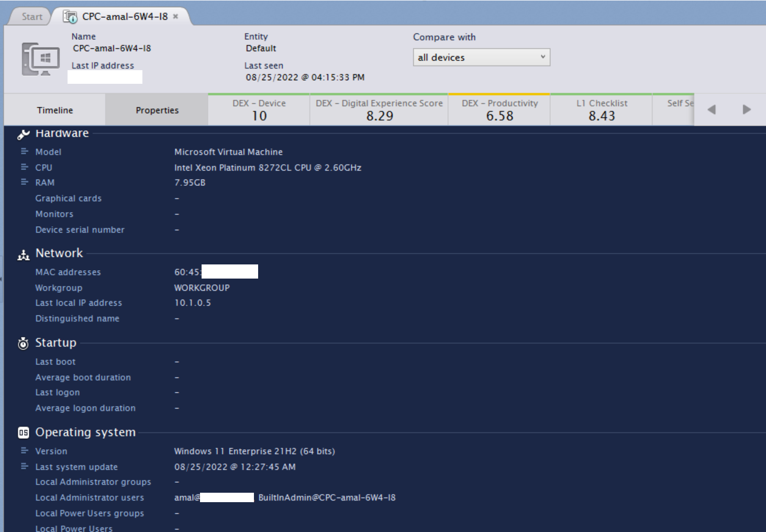The image size is (766, 532).
Task: Click the Startup stopwatch icon
Action: tap(23, 343)
